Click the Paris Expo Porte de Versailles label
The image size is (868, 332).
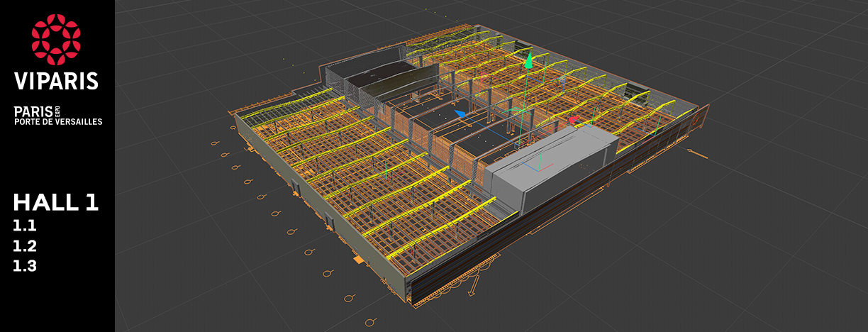point(58,116)
